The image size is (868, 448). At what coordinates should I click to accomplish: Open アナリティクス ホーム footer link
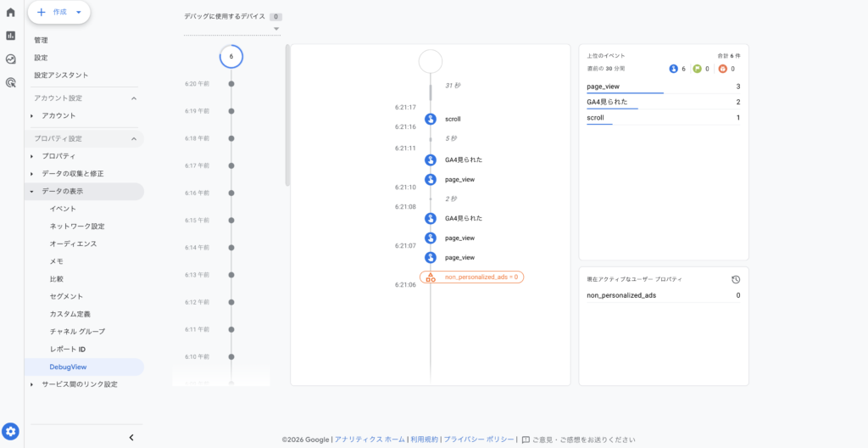pyautogui.click(x=370, y=440)
